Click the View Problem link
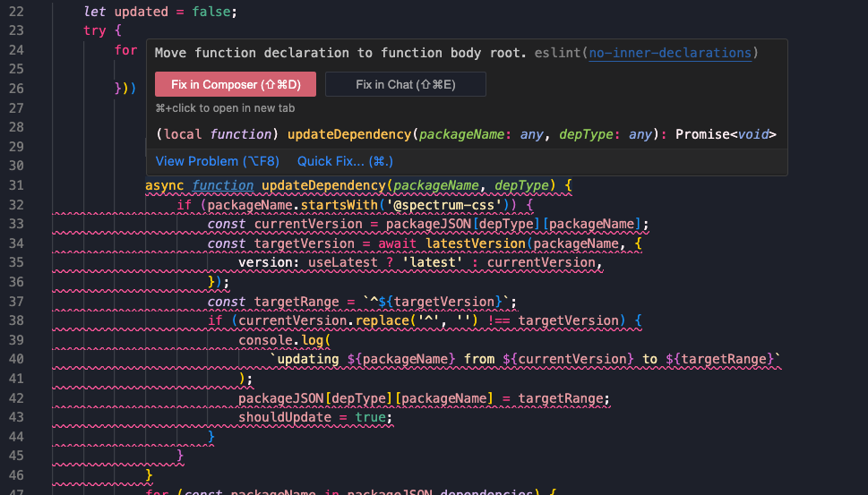 coord(218,161)
